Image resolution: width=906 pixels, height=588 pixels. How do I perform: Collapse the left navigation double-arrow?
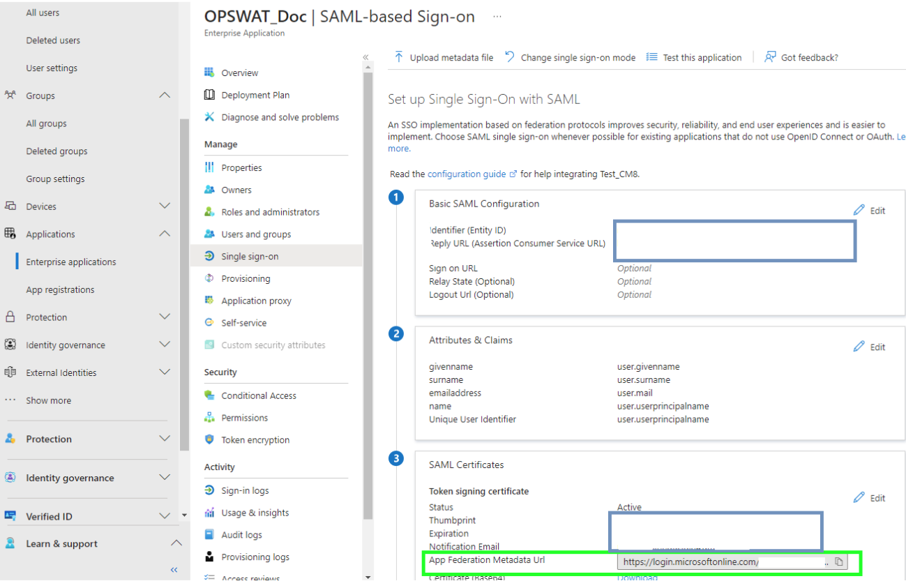coord(174,570)
